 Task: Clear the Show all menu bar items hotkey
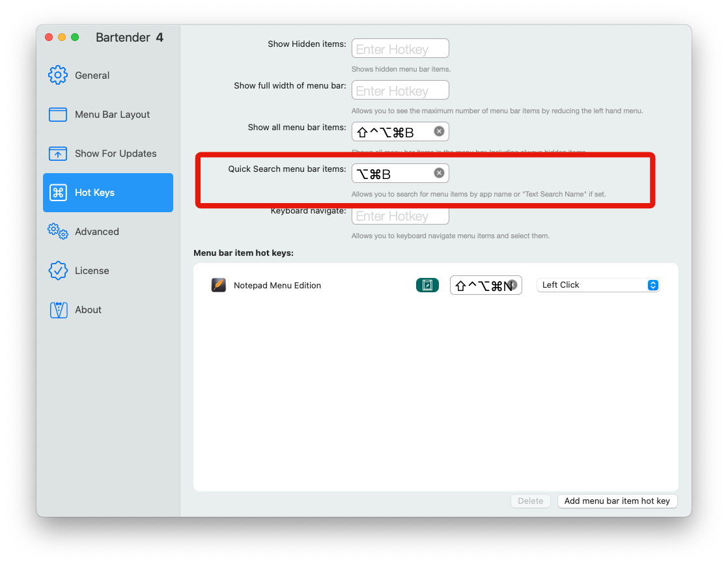pos(439,131)
